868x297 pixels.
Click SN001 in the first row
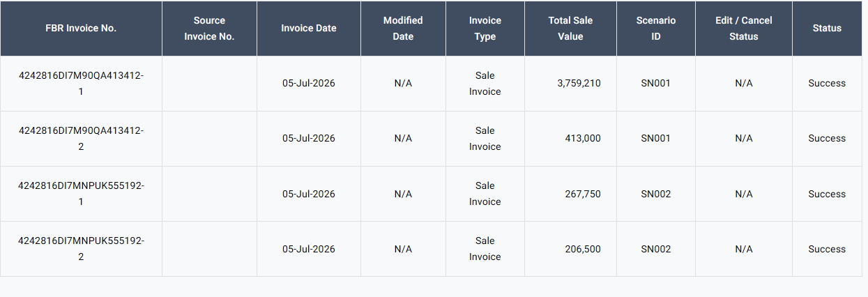point(656,83)
